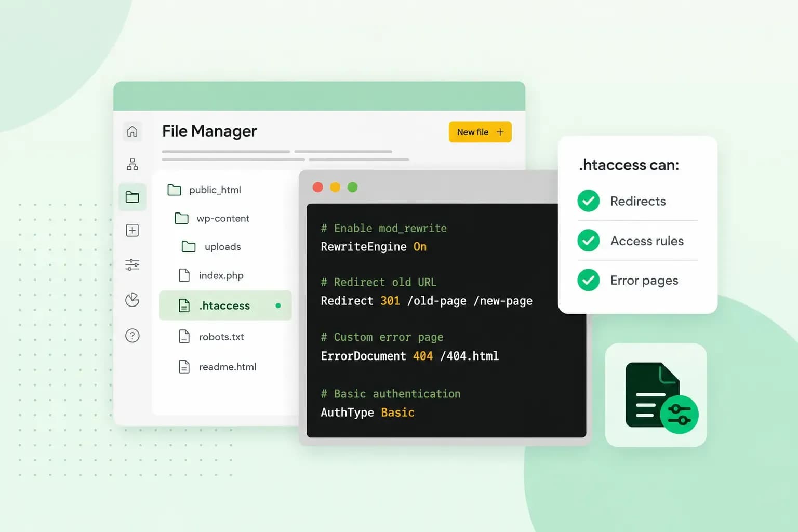Click the 'AuthType Basic' code line
798x532 pixels.
click(367, 413)
